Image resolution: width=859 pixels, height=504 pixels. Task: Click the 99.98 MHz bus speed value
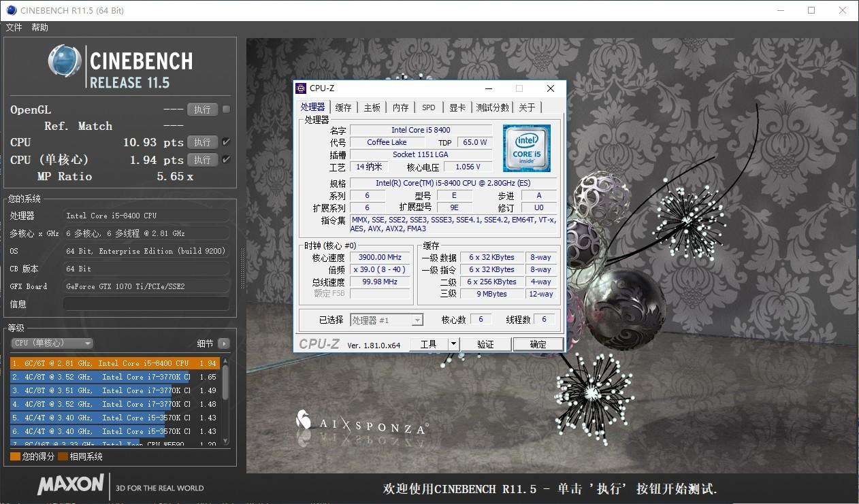379,282
